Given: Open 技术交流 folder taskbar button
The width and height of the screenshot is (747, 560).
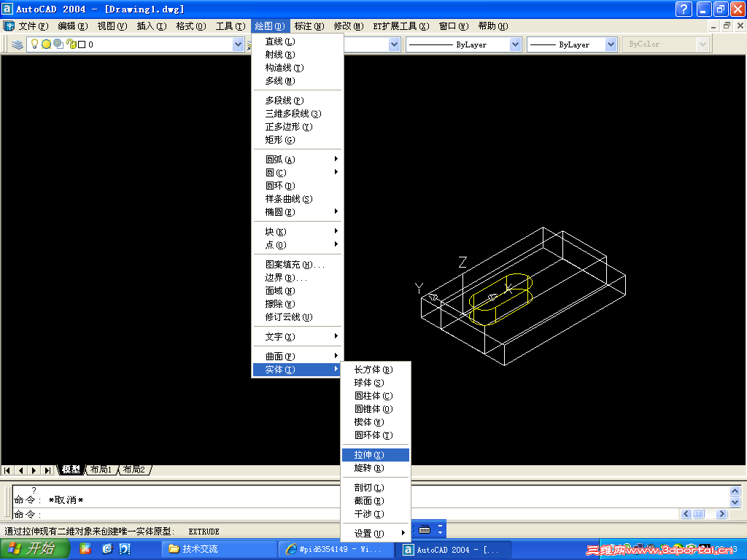Looking at the screenshot, I should pos(219,550).
